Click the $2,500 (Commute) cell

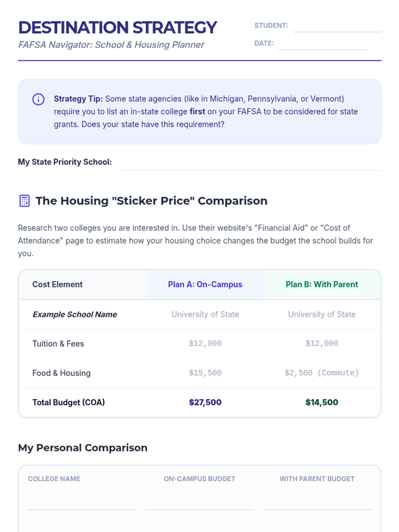pos(322,373)
